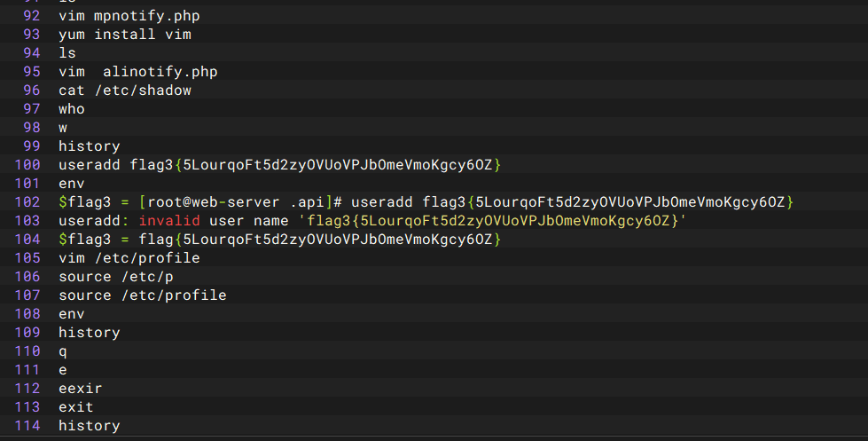The height and width of the screenshot is (441, 868).
Task: Click 'env' on line 101
Action: coord(72,184)
